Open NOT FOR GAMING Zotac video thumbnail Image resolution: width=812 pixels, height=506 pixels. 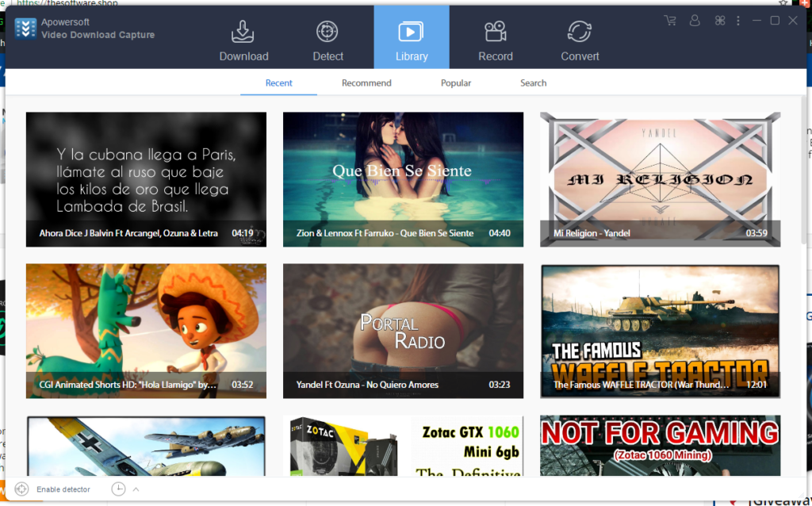pos(661,446)
